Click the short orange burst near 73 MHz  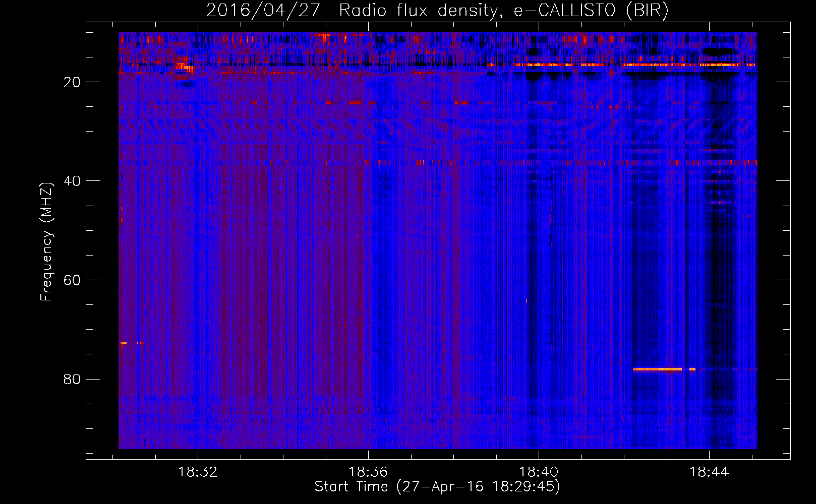tap(132, 343)
